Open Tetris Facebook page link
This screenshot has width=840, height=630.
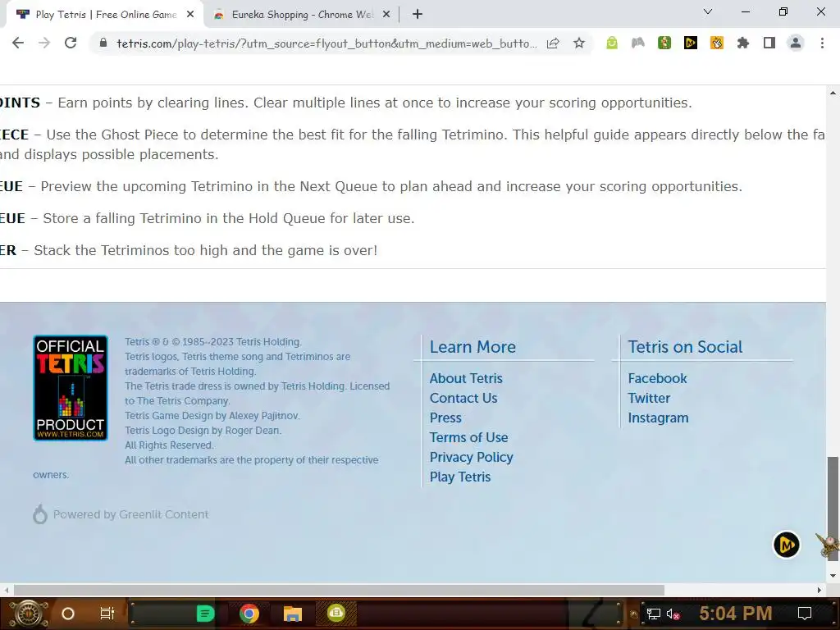click(657, 378)
